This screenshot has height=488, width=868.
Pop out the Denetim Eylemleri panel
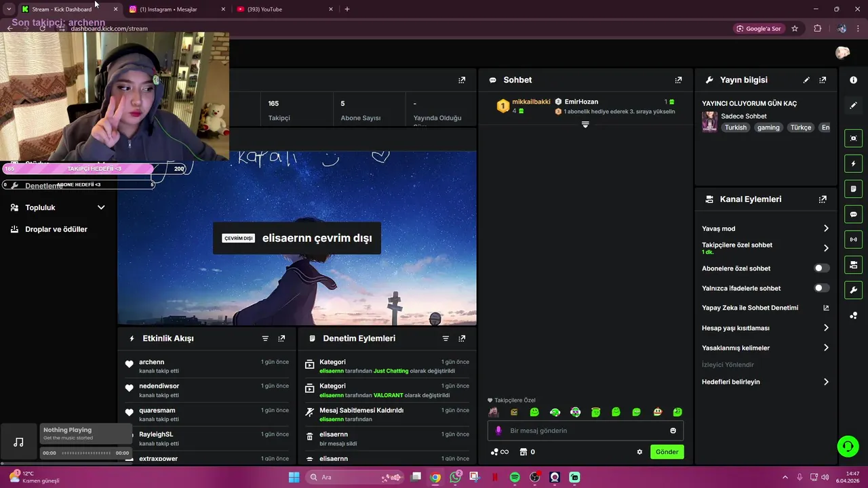pos(462,338)
